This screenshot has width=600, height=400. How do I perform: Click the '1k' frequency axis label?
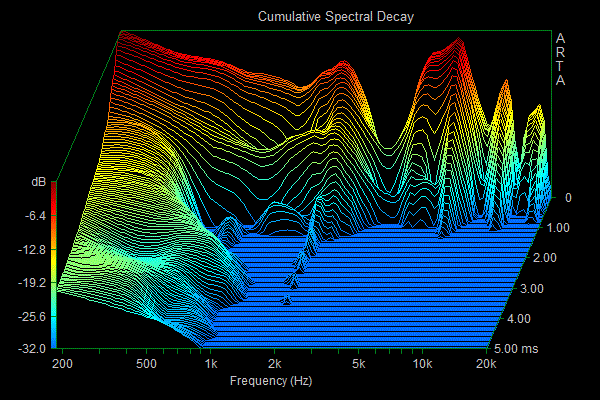coord(210,364)
